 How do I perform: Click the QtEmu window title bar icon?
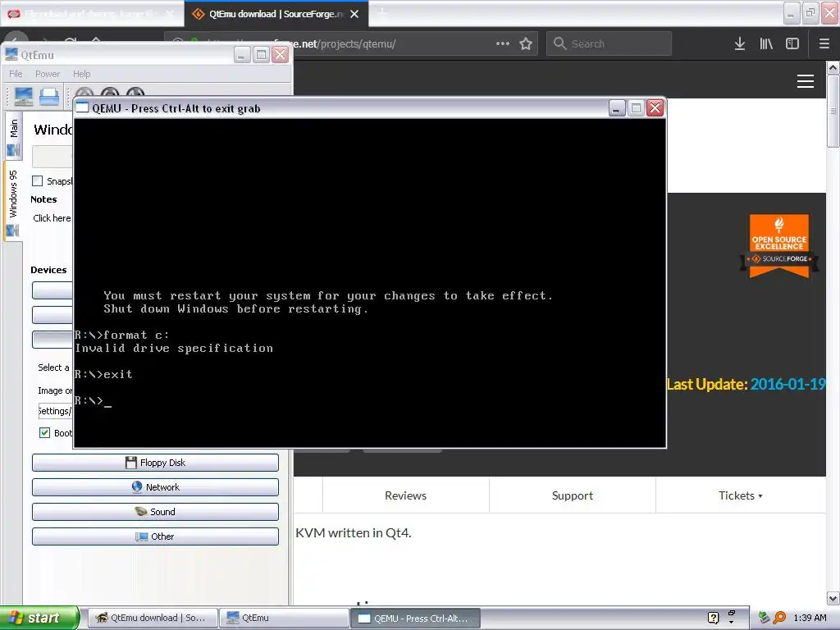point(11,54)
